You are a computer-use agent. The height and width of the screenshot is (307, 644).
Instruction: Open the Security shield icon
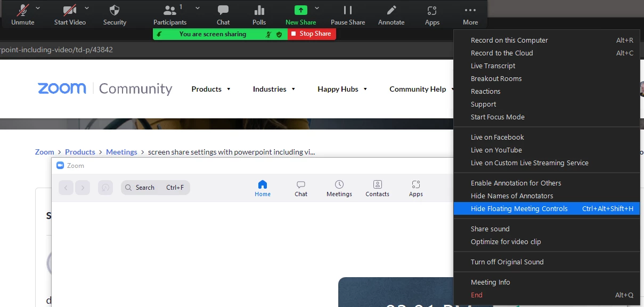[x=115, y=10]
